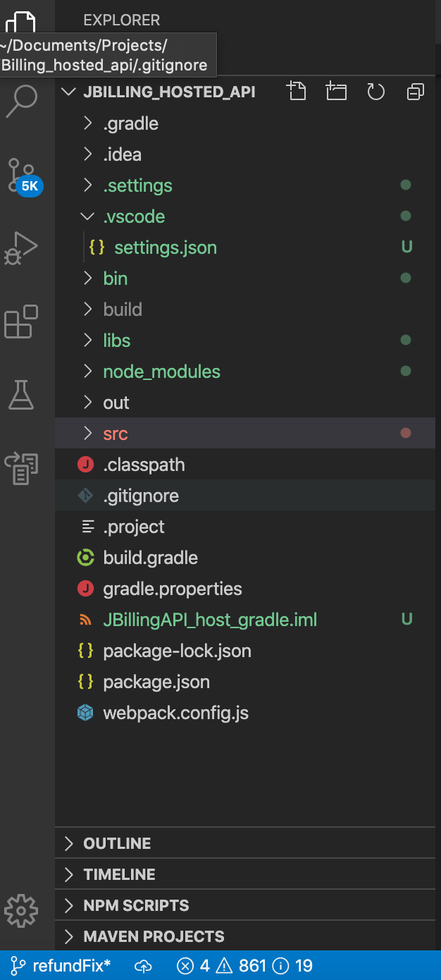Create a New Folder in the explorer
The height and width of the screenshot is (980, 441).
tap(336, 91)
